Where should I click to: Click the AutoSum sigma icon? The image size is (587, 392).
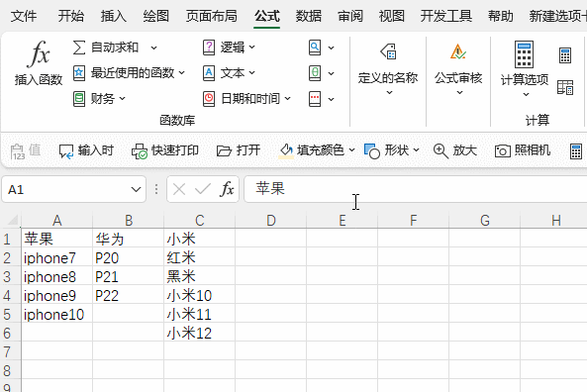(x=79, y=48)
